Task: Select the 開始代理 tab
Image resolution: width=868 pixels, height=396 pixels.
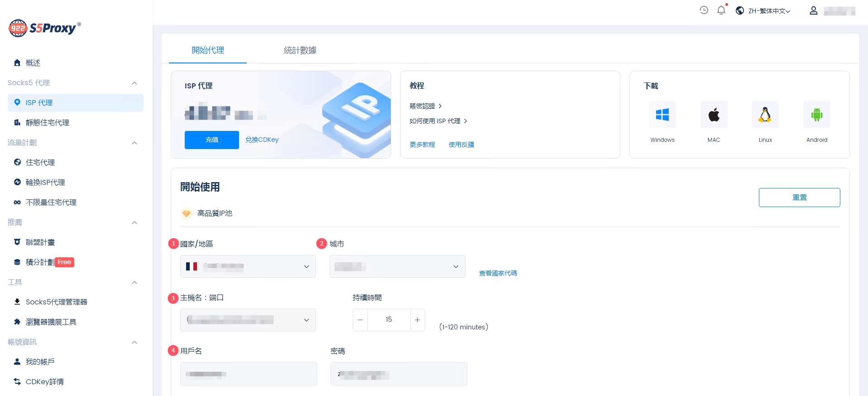Action: click(x=208, y=50)
